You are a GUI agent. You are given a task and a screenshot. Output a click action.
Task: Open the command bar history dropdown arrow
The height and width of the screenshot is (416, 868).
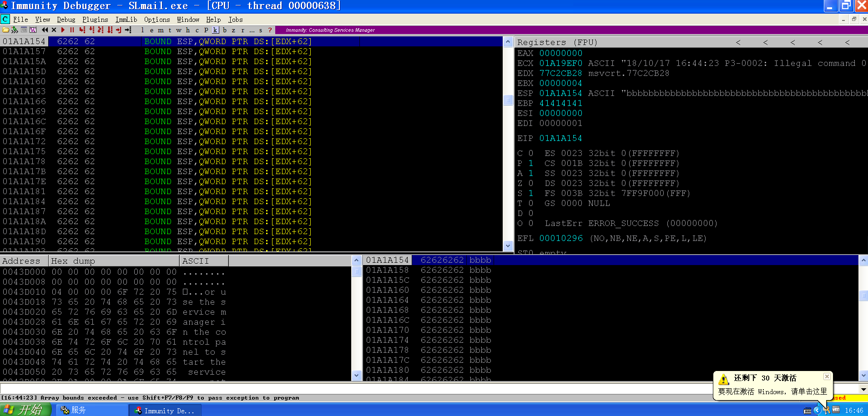(863, 389)
